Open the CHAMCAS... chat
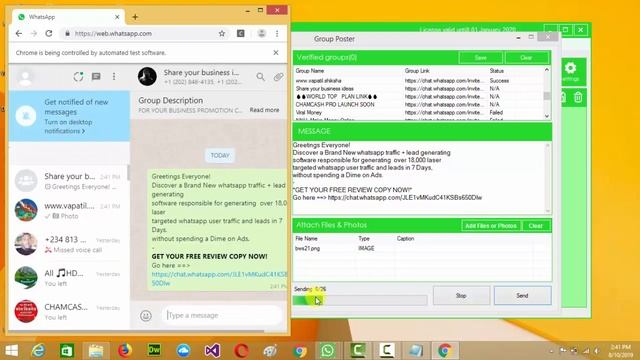 point(69,311)
